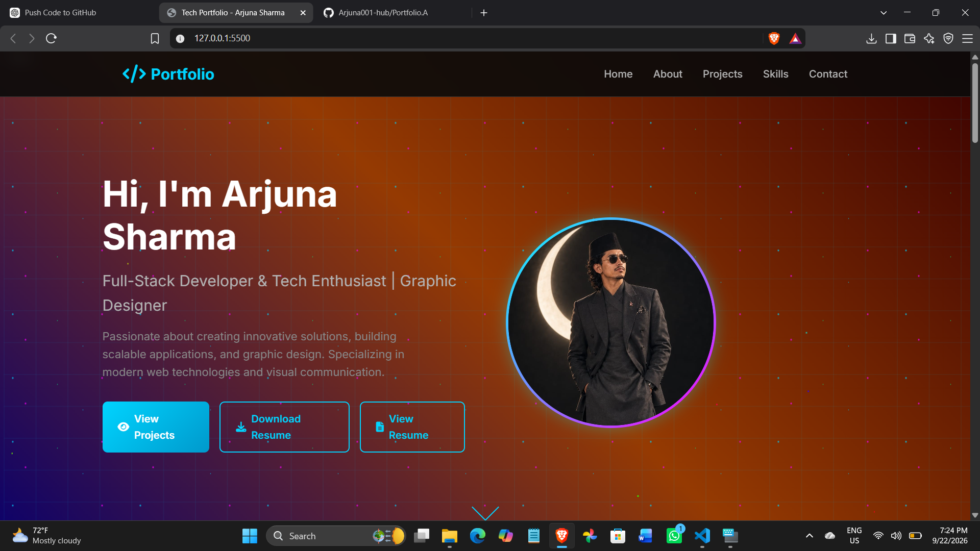Open a new tab with plus button
The image size is (980, 551).
pos(484,13)
